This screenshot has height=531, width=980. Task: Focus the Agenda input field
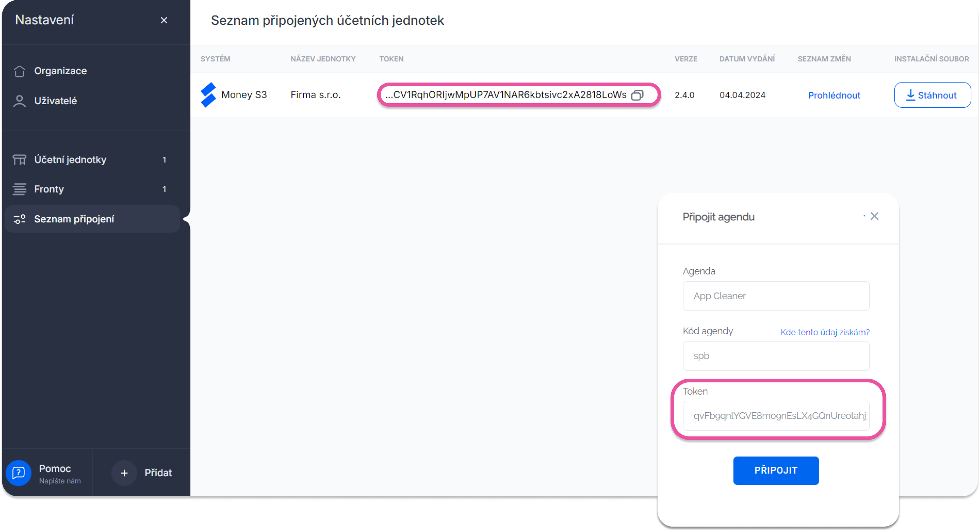[776, 296]
